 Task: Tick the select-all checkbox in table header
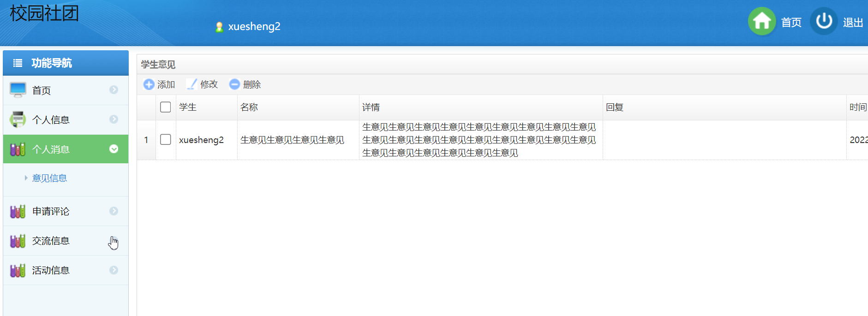(x=166, y=107)
